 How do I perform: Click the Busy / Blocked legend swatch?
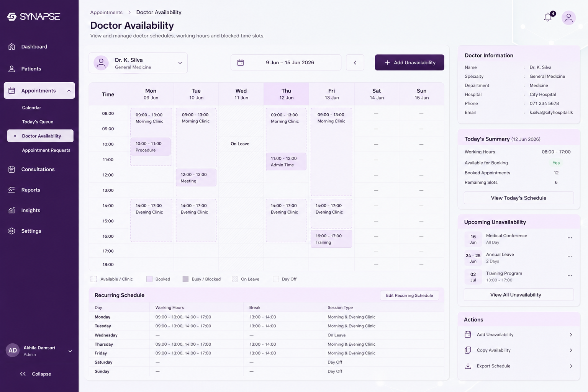[x=185, y=279]
